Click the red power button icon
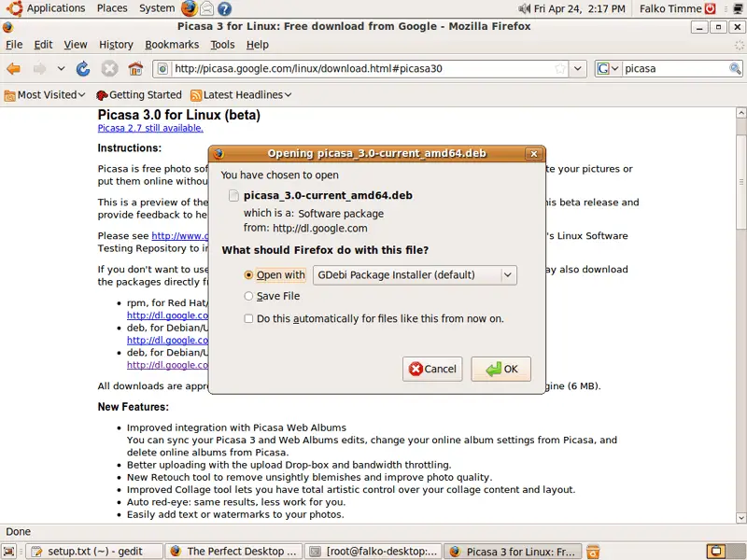747x560 pixels. (711, 8)
